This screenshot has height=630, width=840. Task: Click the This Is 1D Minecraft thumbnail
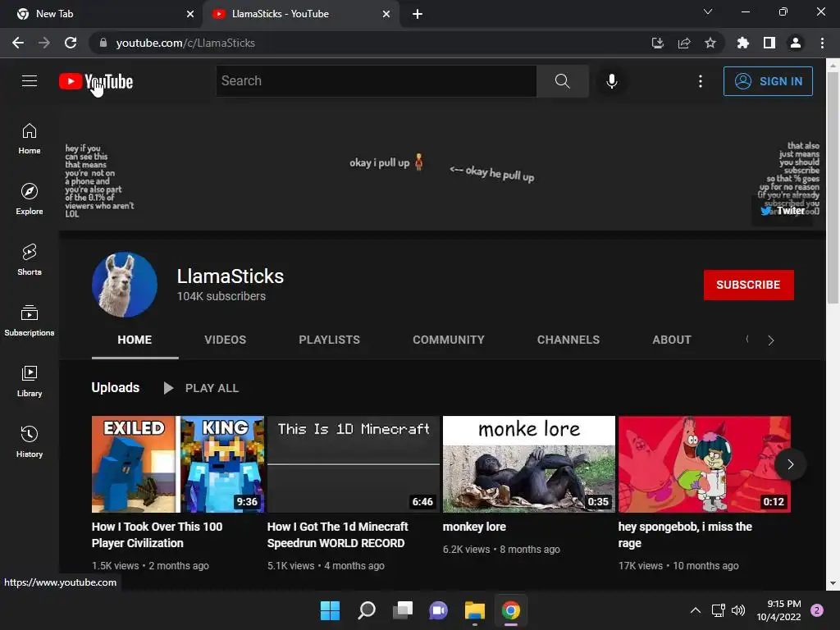[x=353, y=464]
